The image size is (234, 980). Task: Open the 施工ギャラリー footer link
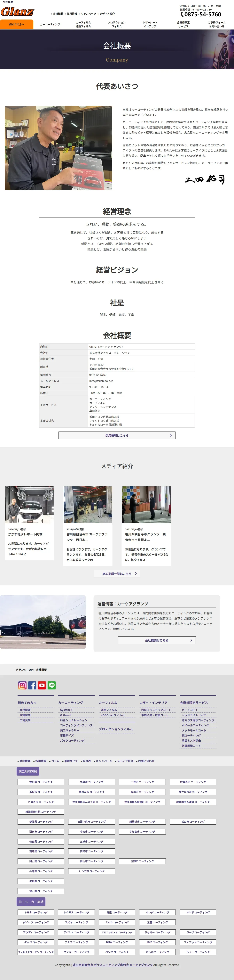69,730
